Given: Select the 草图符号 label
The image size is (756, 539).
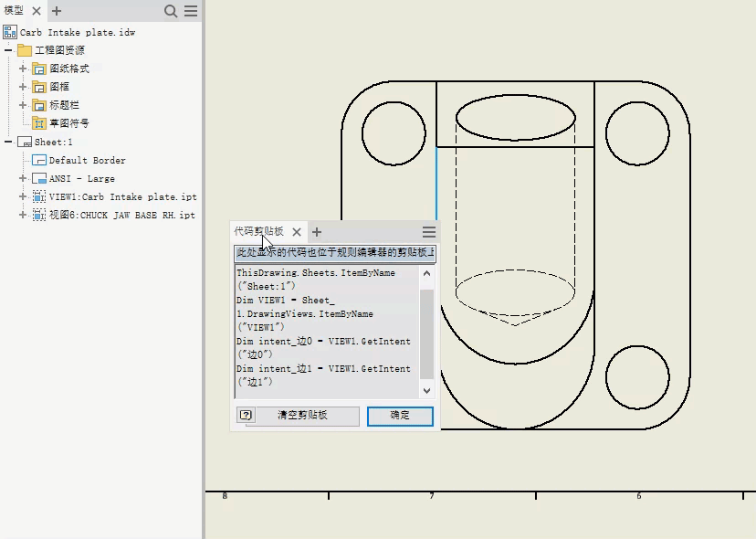Looking at the screenshot, I should point(69,123).
